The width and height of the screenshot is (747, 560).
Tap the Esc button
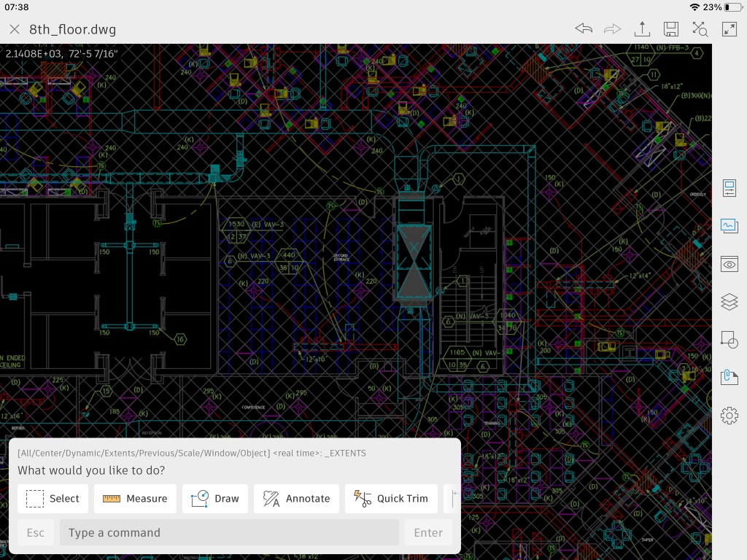(36, 532)
